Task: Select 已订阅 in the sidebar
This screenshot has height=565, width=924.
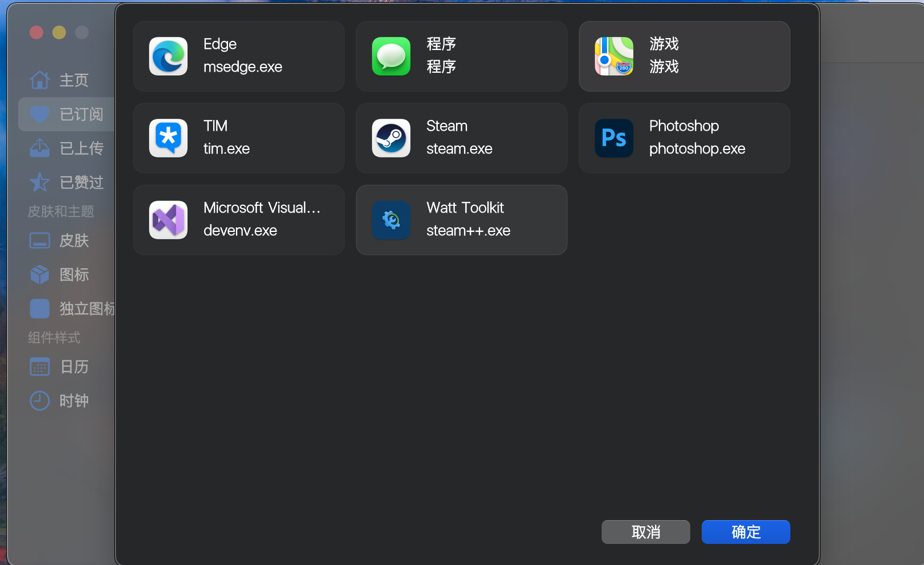Action: pyautogui.click(x=67, y=114)
